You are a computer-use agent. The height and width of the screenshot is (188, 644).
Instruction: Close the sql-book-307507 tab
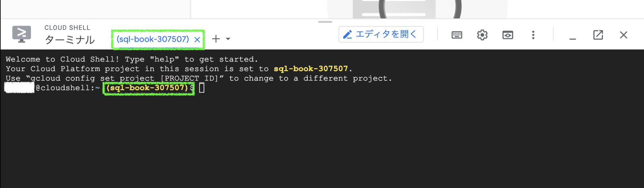tap(197, 40)
